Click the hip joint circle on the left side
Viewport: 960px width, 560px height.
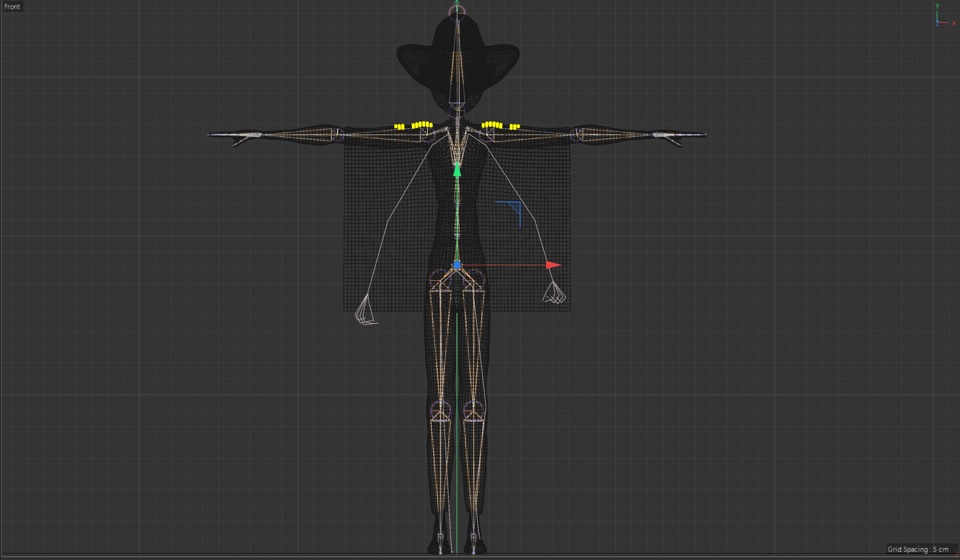tap(440, 280)
